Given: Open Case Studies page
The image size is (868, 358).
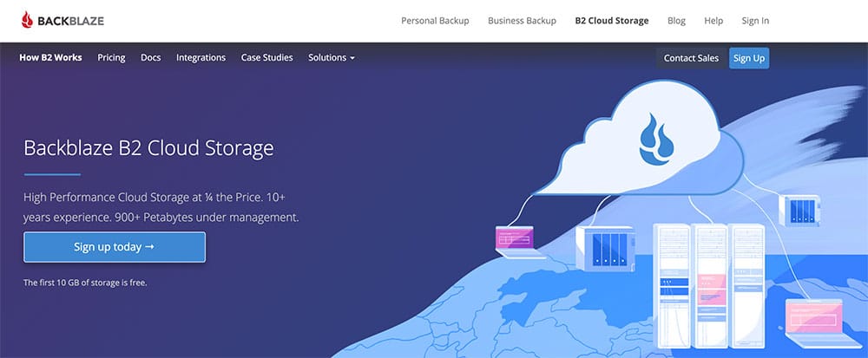Looking at the screenshot, I should (x=266, y=57).
